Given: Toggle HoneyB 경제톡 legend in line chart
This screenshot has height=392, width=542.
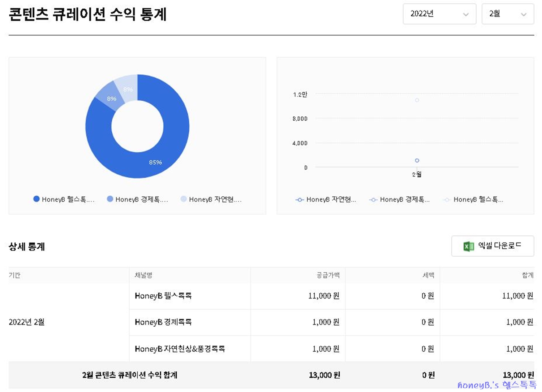Looking at the screenshot, I should coord(400,199).
